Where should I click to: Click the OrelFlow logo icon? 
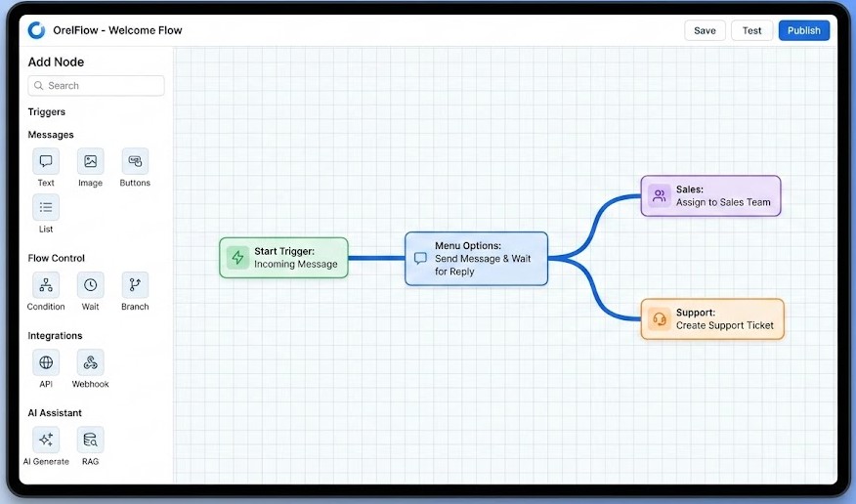tap(36, 30)
